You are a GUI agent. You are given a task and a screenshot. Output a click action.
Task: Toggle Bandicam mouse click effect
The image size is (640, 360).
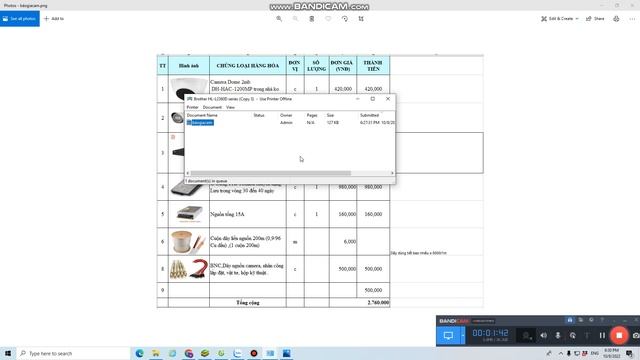tap(573, 336)
